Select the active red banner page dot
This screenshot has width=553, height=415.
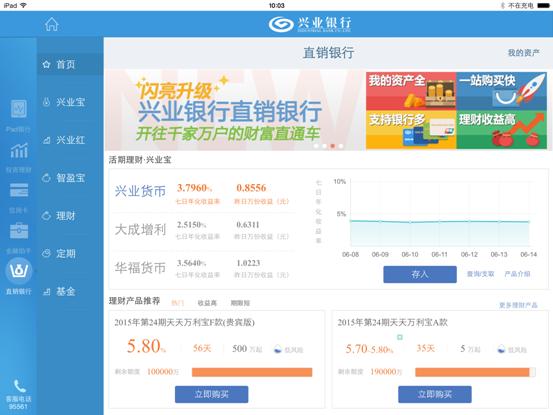coord(332,146)
